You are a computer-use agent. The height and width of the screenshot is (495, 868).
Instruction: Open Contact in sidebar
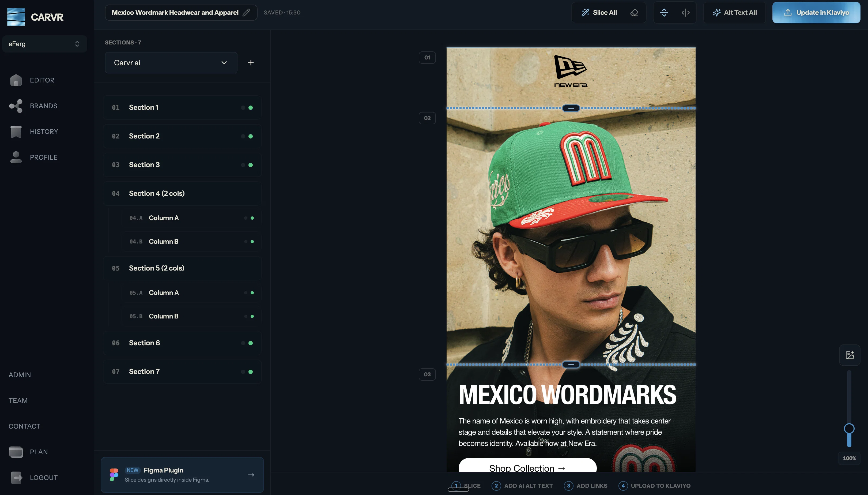point(24,426)
